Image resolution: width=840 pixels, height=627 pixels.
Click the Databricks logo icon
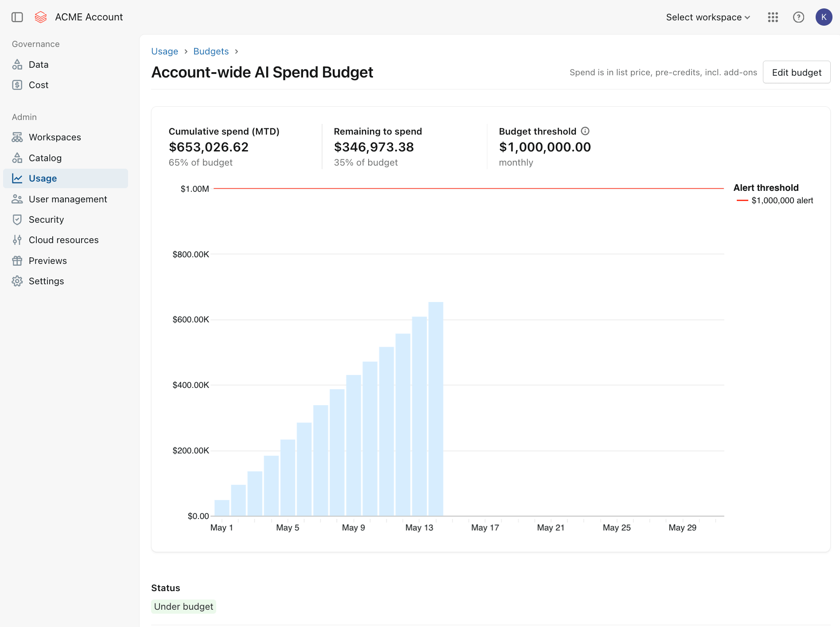pyautogui.click(x=41, y=17)
